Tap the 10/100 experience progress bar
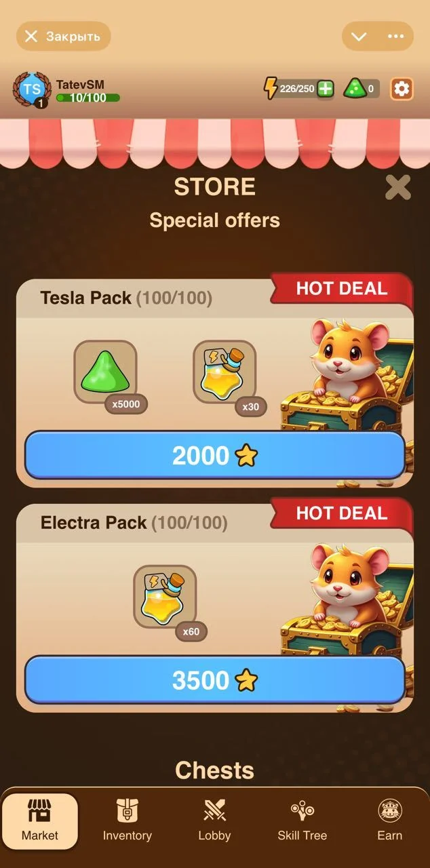 click(x=87, y=98)
